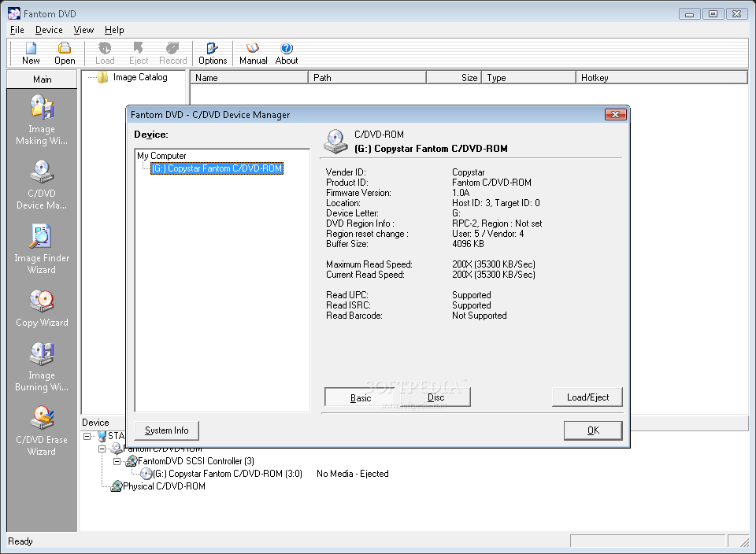The height and width of the screenshot is (554, 756).
Task: Select FantomDVD SCSI Controller (3) row
Action: (x=196, y=461)
